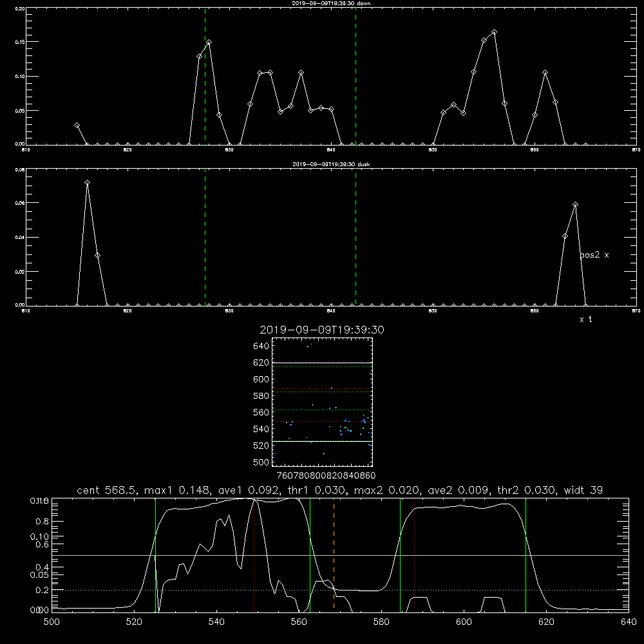This screenshot has height=644, width=644.
Task: Click the upper solid white line in scatter plot
Action: click(x=322, y=363)
